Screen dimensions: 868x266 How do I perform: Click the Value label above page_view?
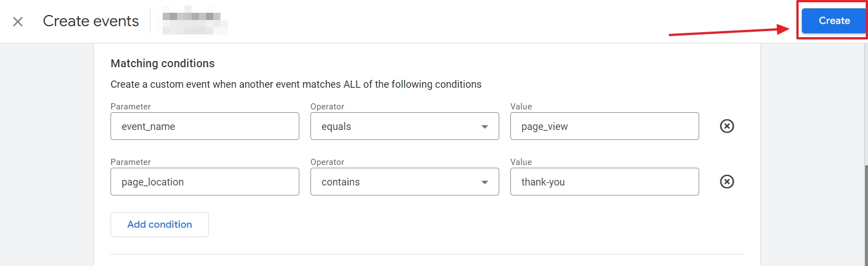[x=521, y=106]
